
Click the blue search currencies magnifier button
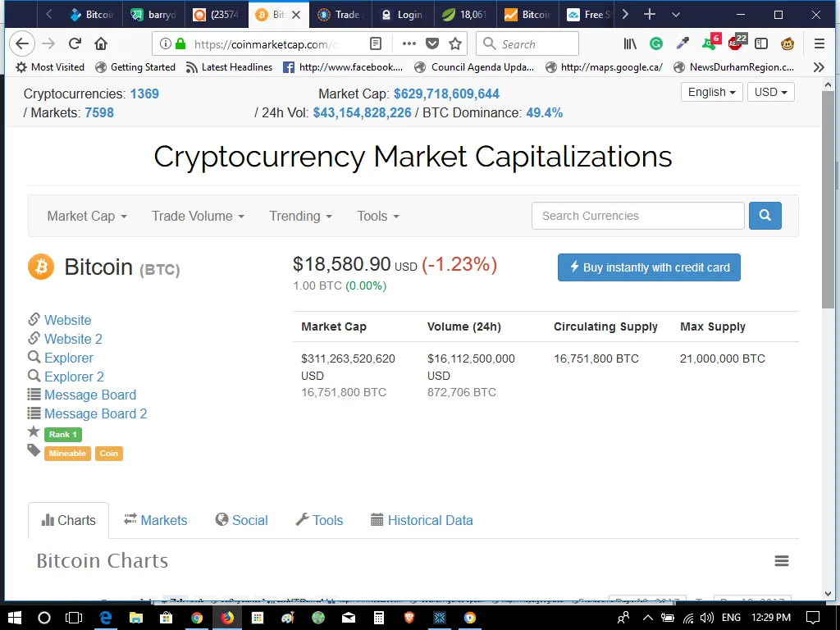(765, 216)
